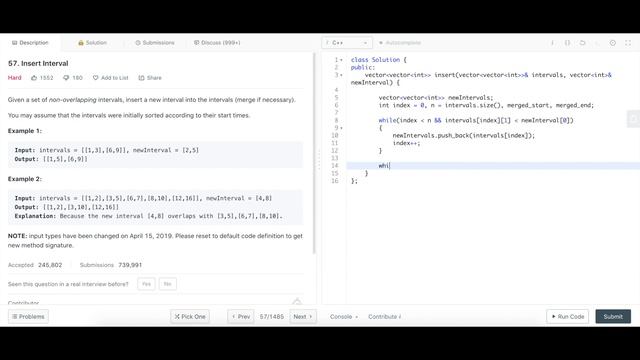The image size is (640, 360).
Task: Click the Accepted count 245,802
Action: pyautogui.click(x=50, y=265)
